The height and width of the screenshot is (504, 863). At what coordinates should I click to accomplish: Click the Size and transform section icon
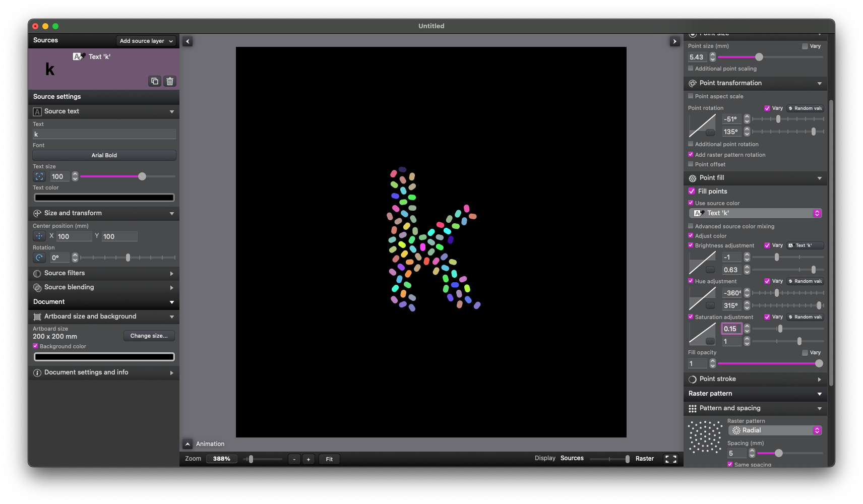tap(37, 213)
